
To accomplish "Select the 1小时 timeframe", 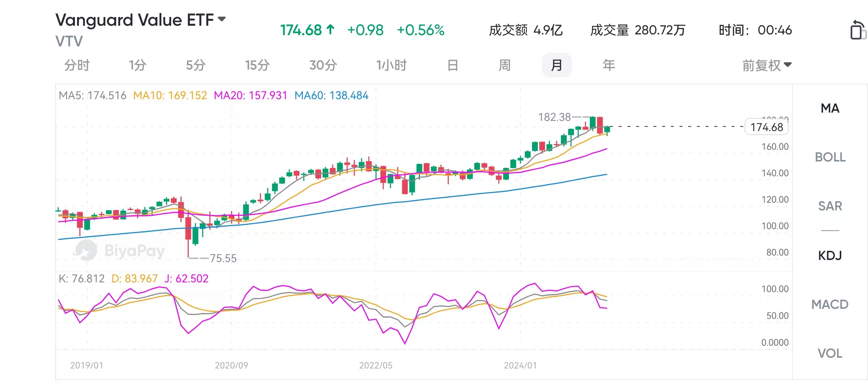I will pyautogui.click(x=391, y=66).
